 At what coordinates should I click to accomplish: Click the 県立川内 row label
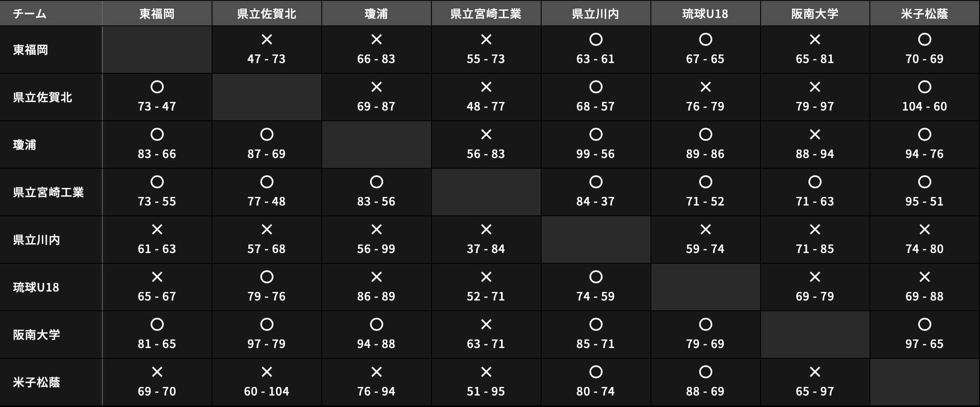(36, 240)
